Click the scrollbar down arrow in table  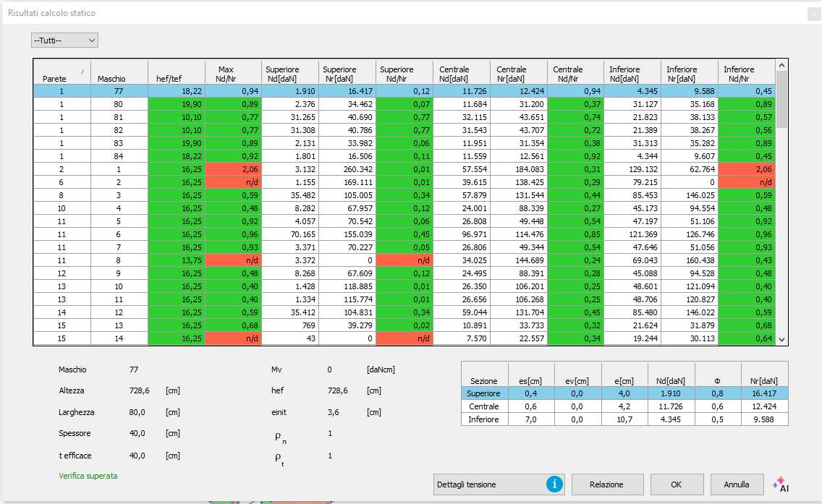(x=781, y=338)
